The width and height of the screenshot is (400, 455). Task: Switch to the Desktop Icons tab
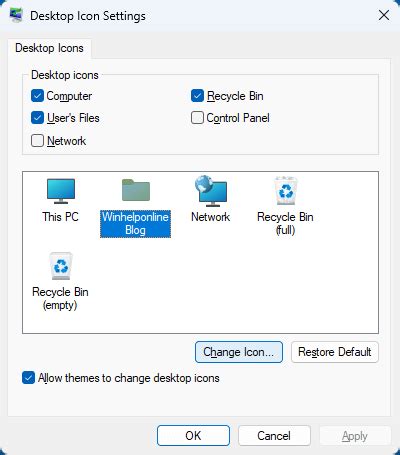pyautogui.click(x=49, y=48)
